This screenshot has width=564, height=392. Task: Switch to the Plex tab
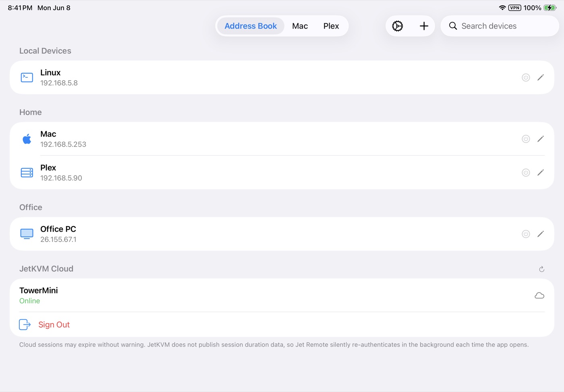tap(331, 26)
